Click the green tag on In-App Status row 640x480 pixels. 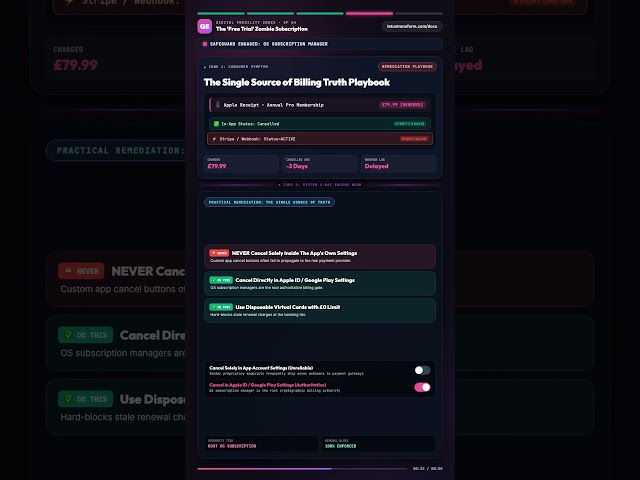click(409, 124)
